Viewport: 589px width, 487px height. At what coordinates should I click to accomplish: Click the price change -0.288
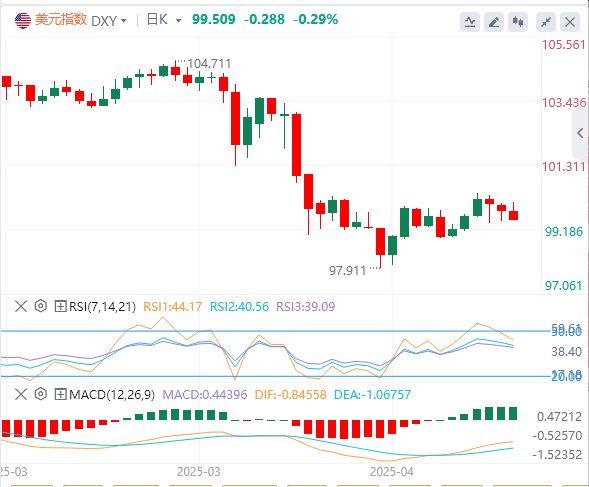coord(264,20)
